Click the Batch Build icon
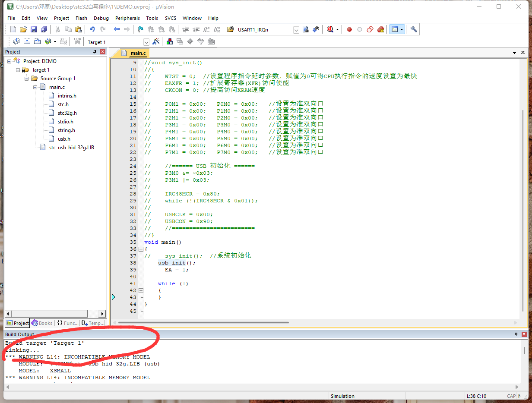The image size is (532, 403). click(48, 41)
